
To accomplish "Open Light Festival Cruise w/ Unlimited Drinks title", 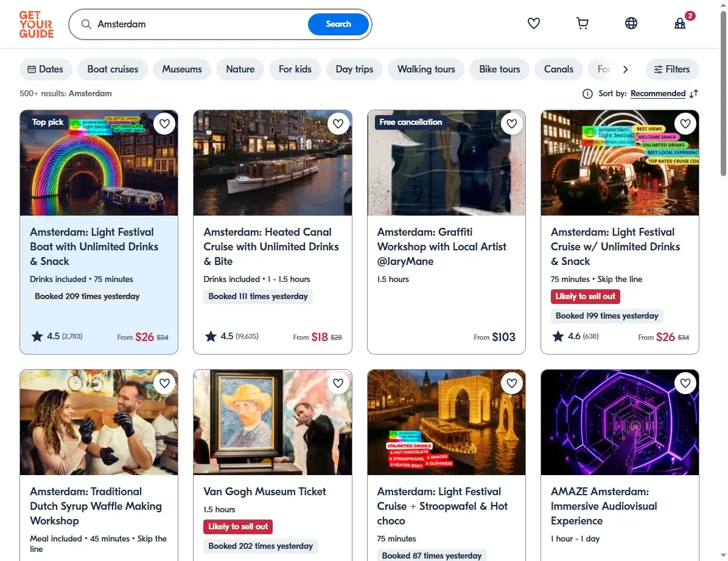I will click(615, 246).
